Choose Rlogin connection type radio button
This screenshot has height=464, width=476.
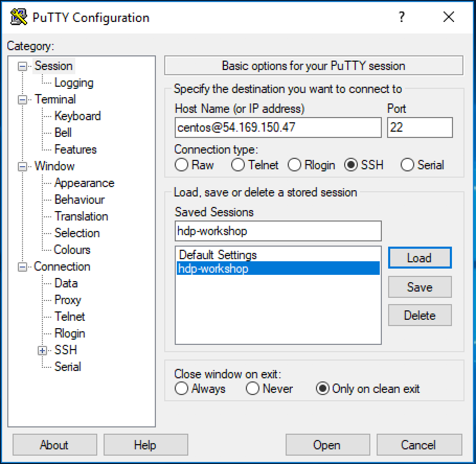click(x=294, y=165)
